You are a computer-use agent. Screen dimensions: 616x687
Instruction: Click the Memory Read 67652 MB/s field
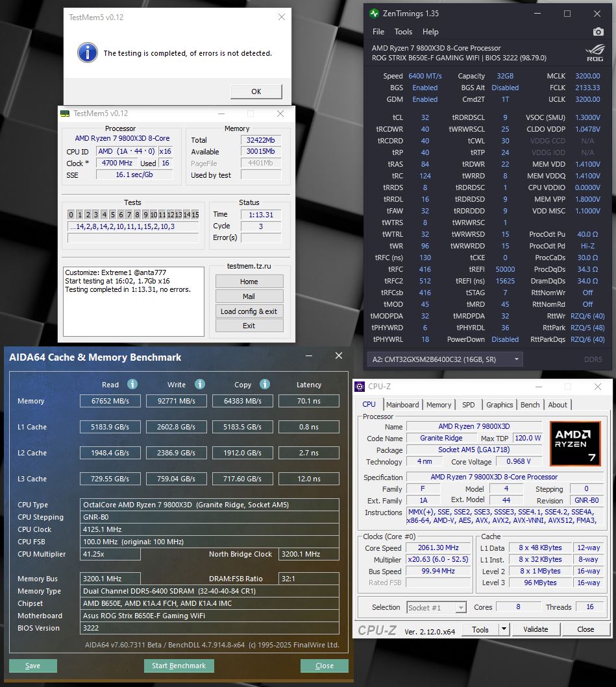[110, 401]
